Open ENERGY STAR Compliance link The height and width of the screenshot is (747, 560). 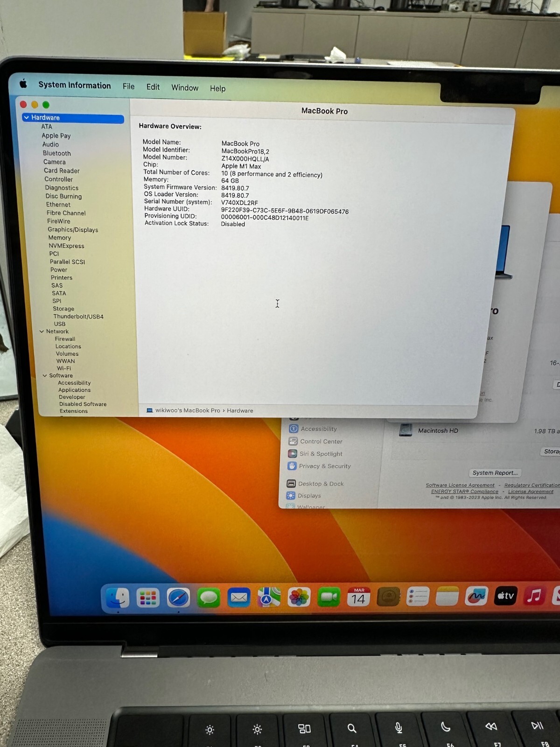[x=465, y=491]
